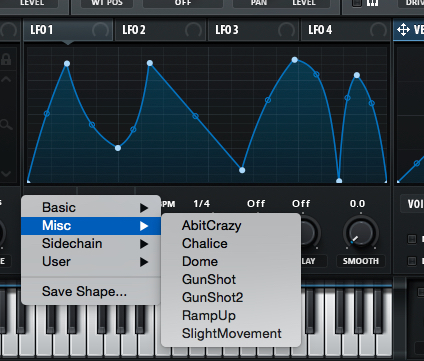
Task: Open the User submenu
Action: coord(91,262)
